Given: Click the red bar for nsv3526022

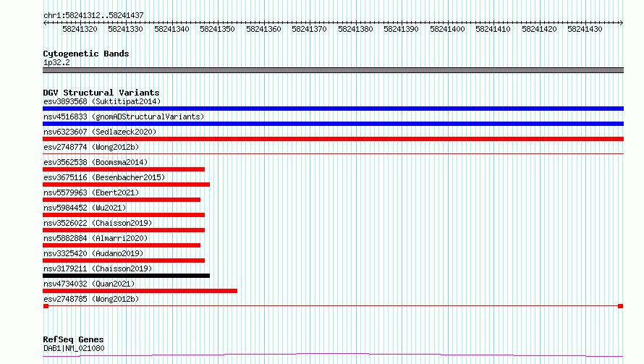Looking at the screenshot, I should (x=124, y=230).
